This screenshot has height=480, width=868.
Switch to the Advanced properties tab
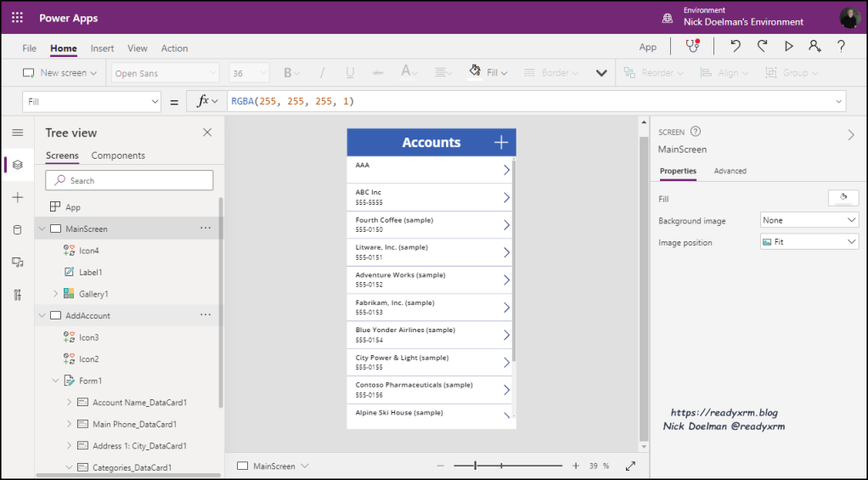click(x=730, y=171)
